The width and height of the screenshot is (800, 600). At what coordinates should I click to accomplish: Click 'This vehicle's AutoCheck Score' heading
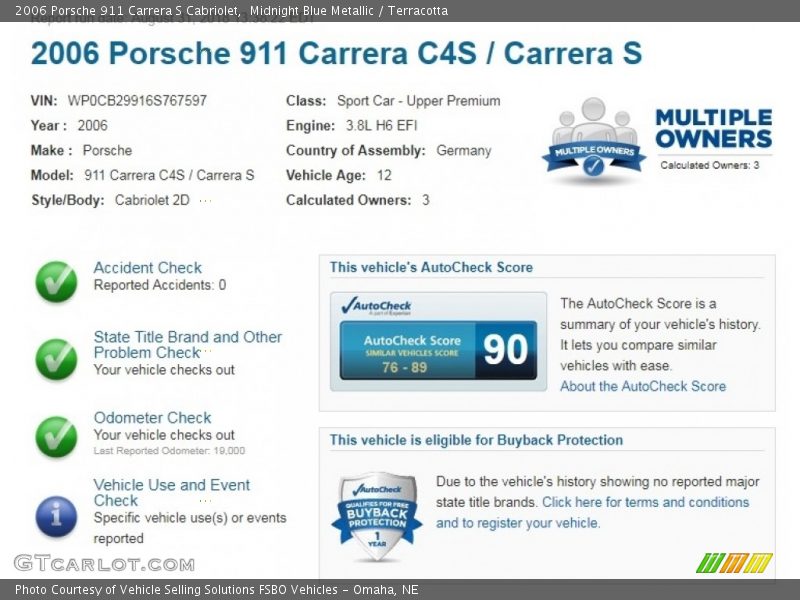431,267
